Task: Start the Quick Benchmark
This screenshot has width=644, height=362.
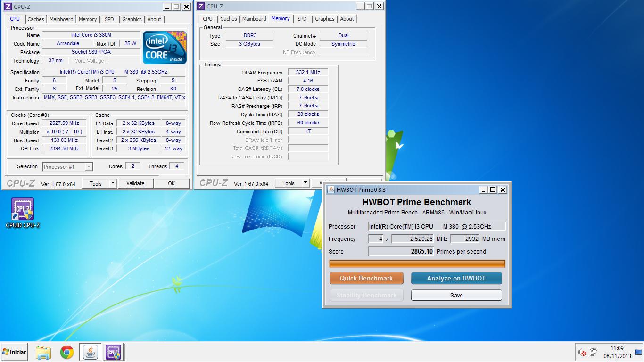Action: pos(366,278)
